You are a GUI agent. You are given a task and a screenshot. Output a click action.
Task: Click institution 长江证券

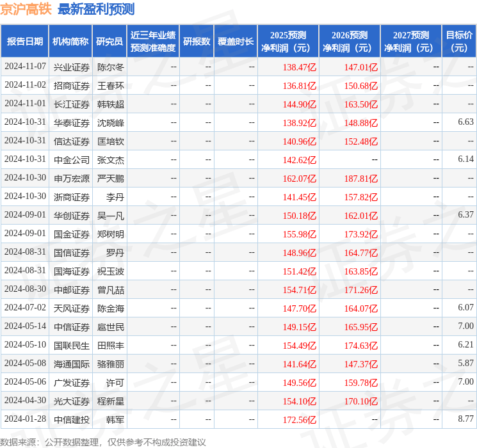[x=72, y=104]
